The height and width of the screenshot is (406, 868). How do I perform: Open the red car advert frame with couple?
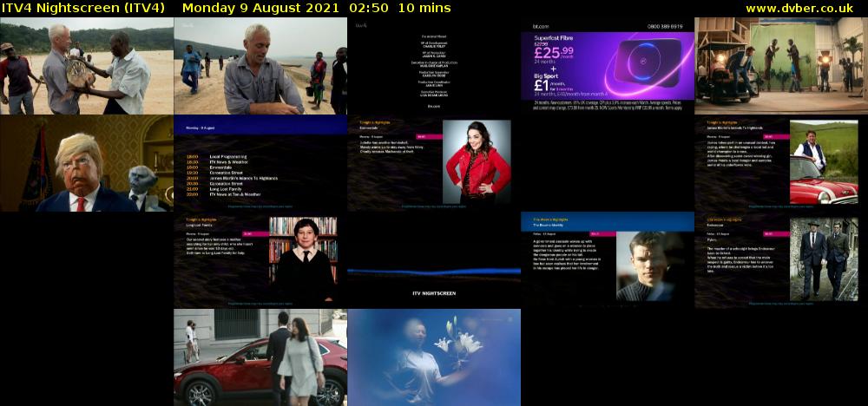click(260, 357)
